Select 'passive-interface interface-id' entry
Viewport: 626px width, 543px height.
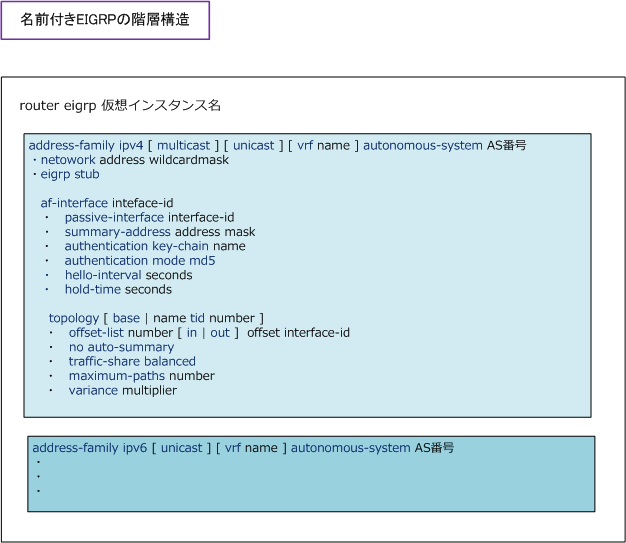[x=149, y=218]
